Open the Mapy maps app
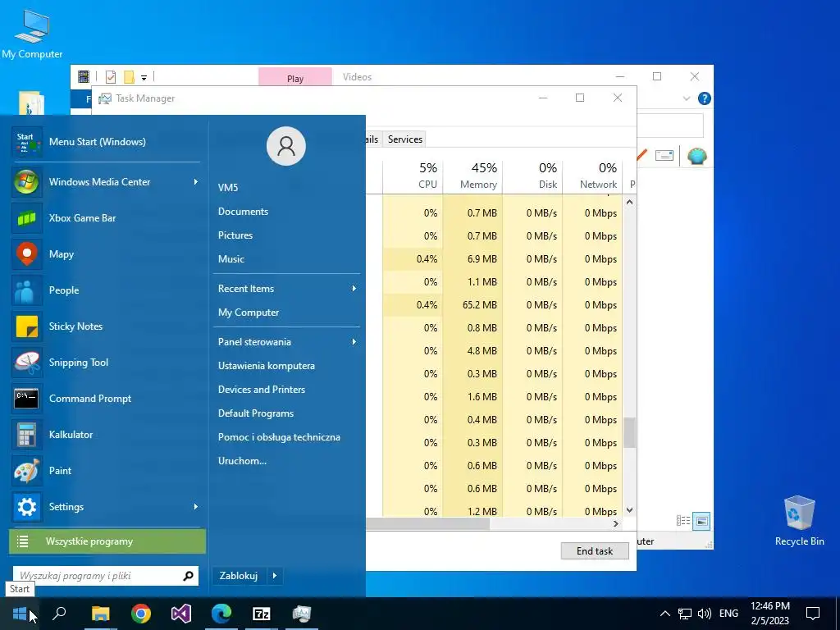 coord(106,254)
